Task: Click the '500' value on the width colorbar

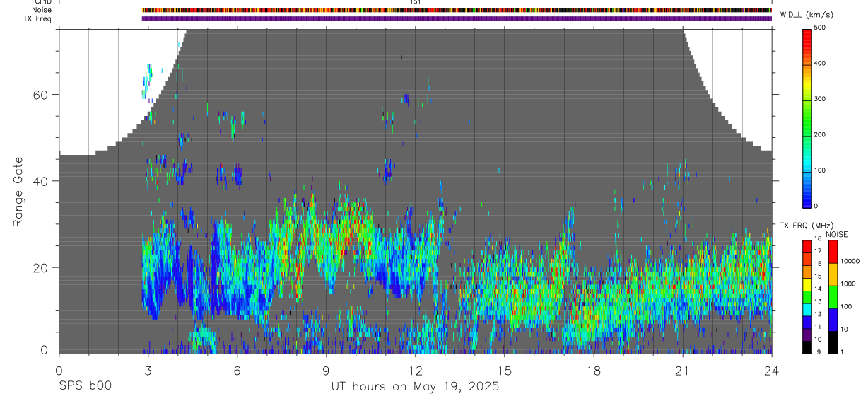Action: 820,28
